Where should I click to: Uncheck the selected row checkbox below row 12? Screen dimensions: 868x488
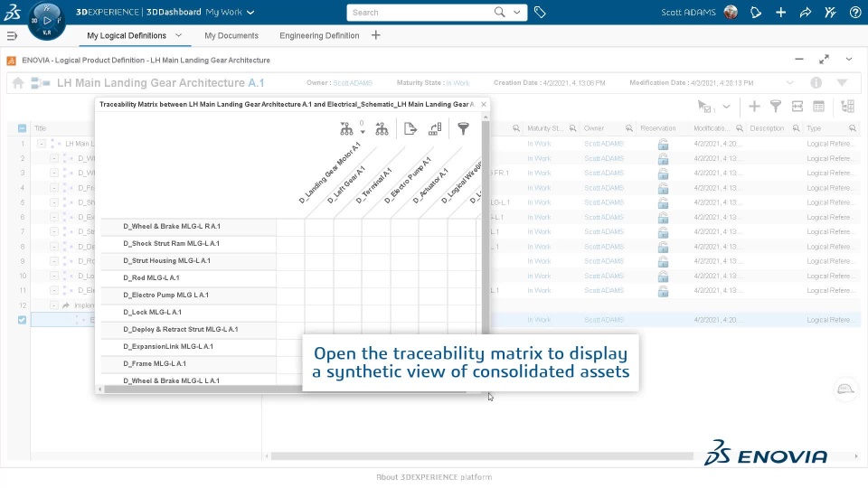click(x=22, y=320)
